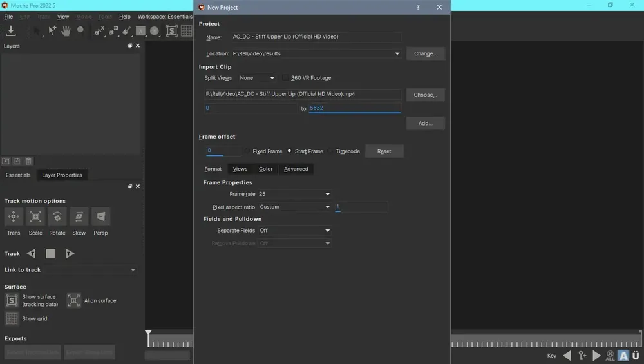The height and width of the screenshot is (364, 644).
Task: Open the Frame rate dropdown
Action: point(294,194)
